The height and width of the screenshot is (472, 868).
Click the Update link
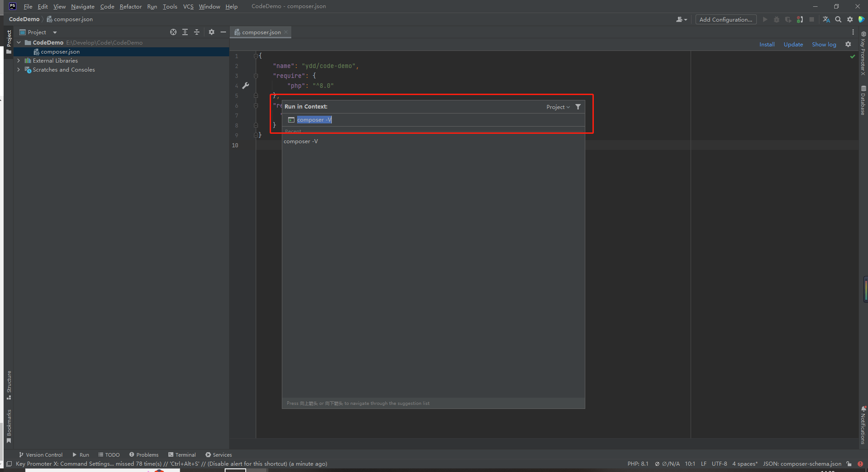pos(793,44)
